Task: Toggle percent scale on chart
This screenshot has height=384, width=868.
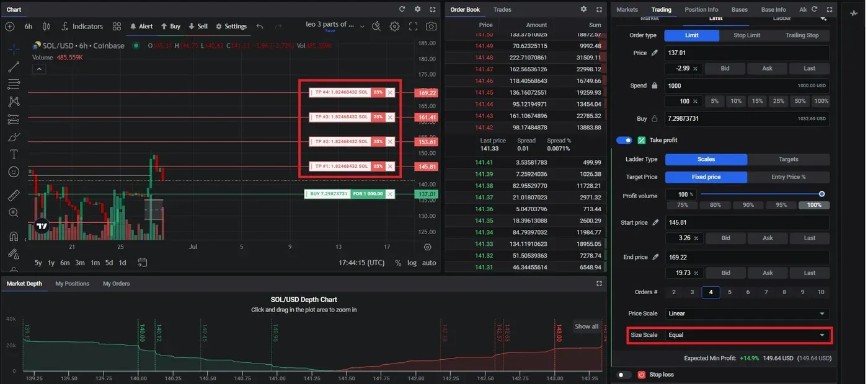Action: tap(398, 263)
